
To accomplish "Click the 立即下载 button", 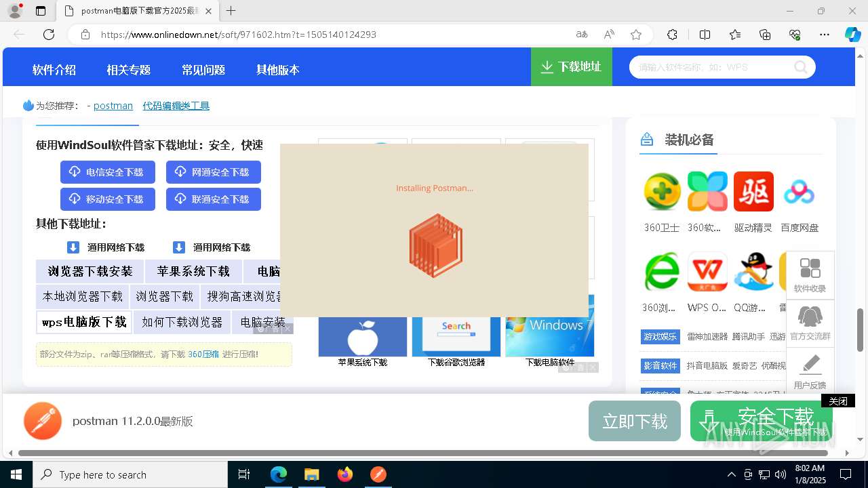I will (635, 421).
